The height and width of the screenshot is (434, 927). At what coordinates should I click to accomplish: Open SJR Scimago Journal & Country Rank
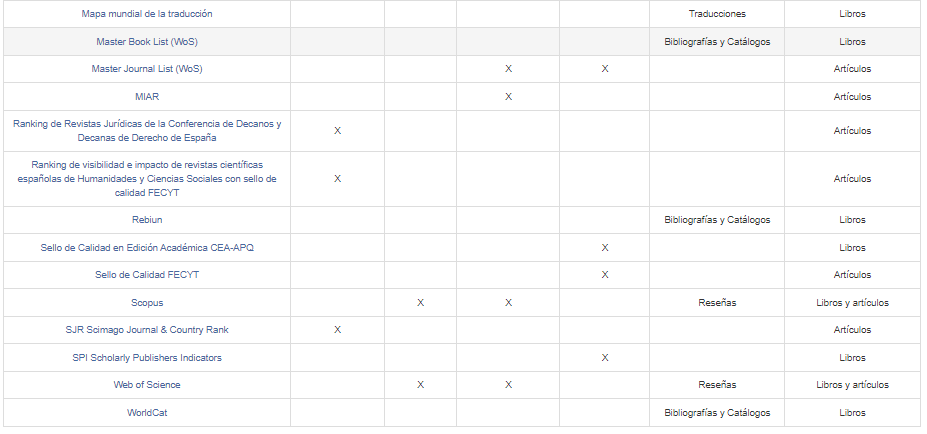point(147,330)
